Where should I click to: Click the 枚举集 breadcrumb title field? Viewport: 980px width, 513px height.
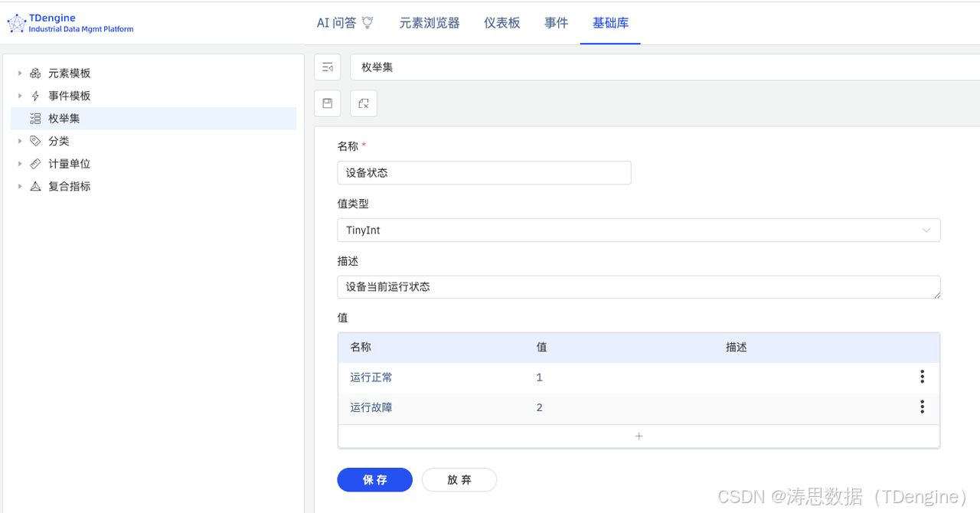(x=665, y=67)
